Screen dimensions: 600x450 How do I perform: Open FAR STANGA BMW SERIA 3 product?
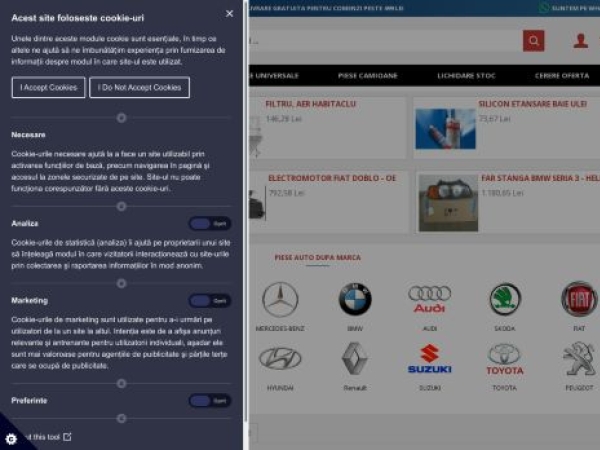540,178
